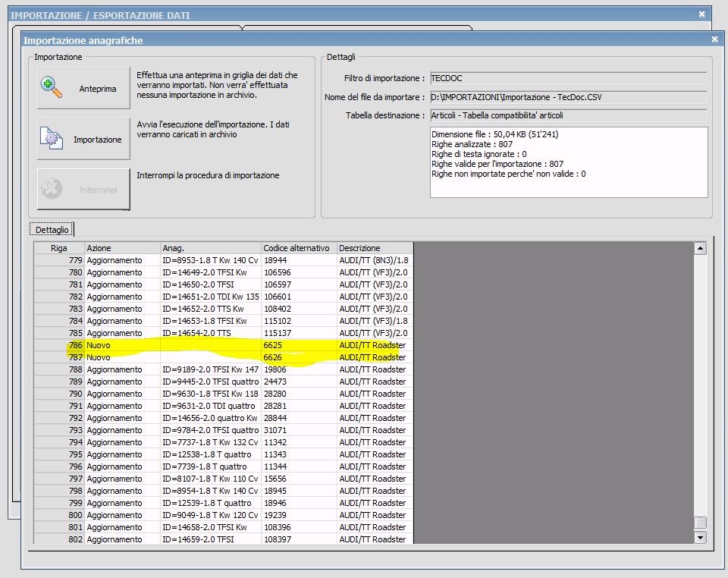Click the magnifier icon on Anteprima

coord(52,88)
